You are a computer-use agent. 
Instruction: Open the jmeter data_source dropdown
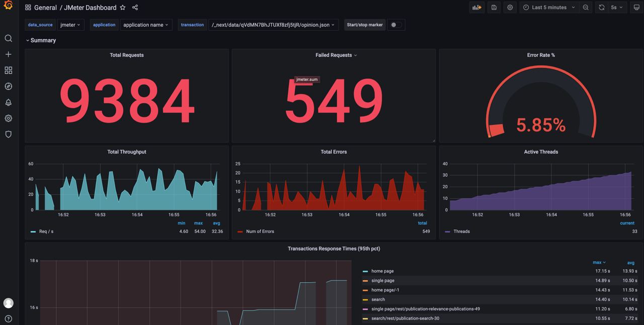pos(70,25)
